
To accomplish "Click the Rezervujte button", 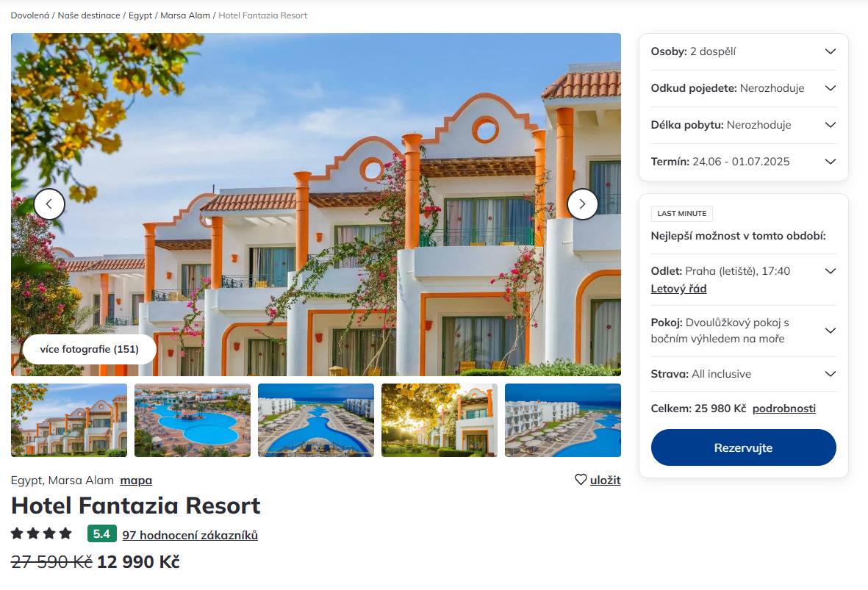I will pyautogui.click(x=744, y=447).
